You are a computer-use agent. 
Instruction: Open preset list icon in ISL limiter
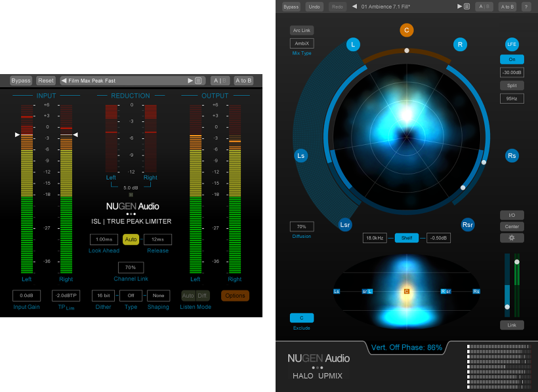click(198, 81)
